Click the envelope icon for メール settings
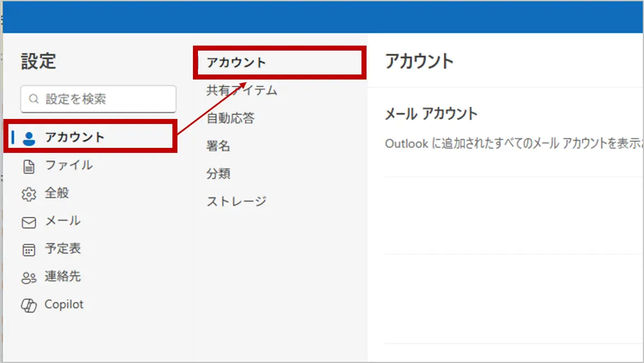The width and height of the screenshot is (644, 363). tap(28, 222)
